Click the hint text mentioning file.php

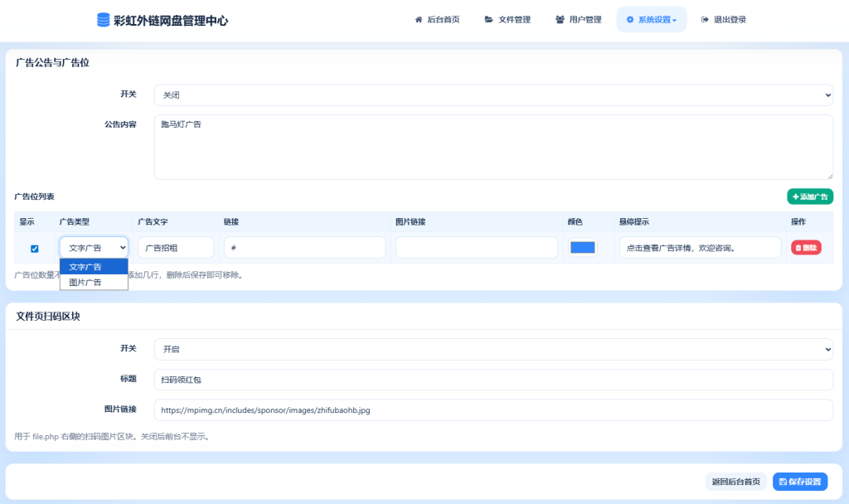(x=112, y=436)
